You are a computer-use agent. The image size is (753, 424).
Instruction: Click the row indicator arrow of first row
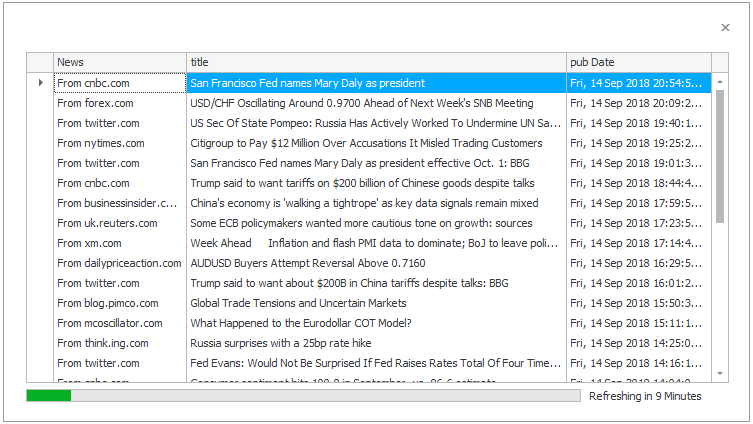pyautogui.click(x=40, y=83)
